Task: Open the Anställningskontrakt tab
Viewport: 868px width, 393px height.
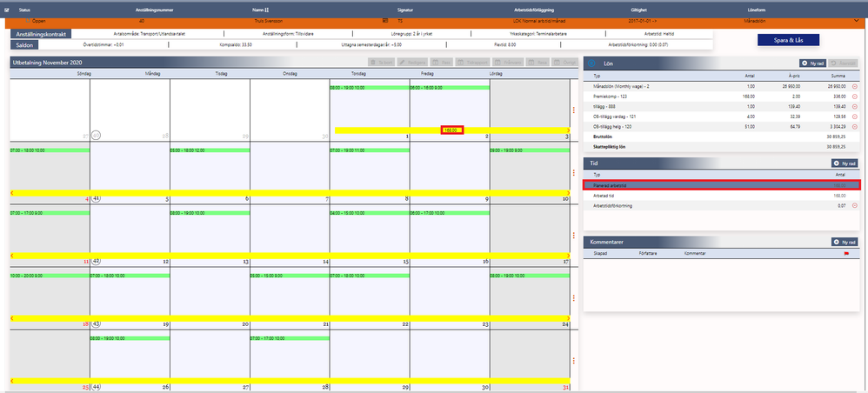Action: click(40, 34)
